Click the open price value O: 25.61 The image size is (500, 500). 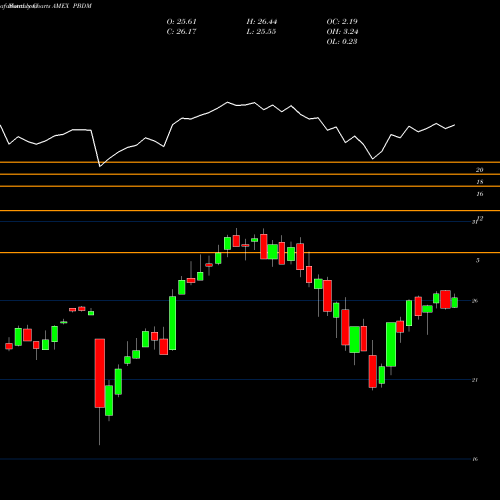coord(181,22)
